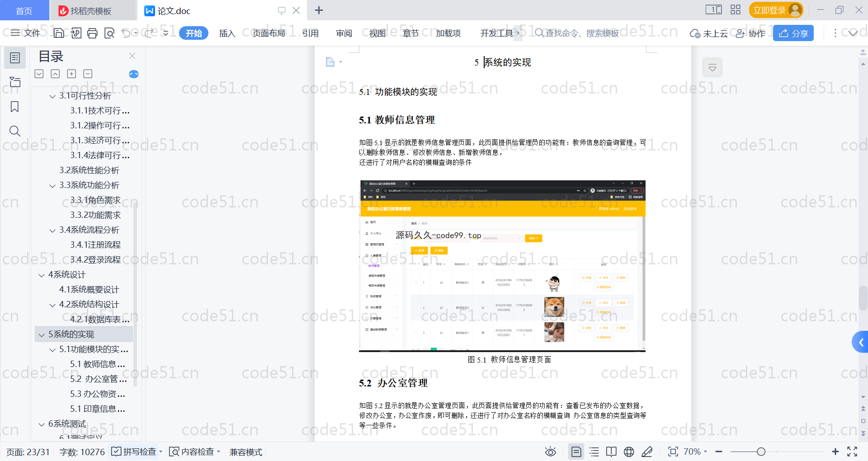Click the Save icon in toolbar
The image size is (868, 461).
tap(59, 33)
